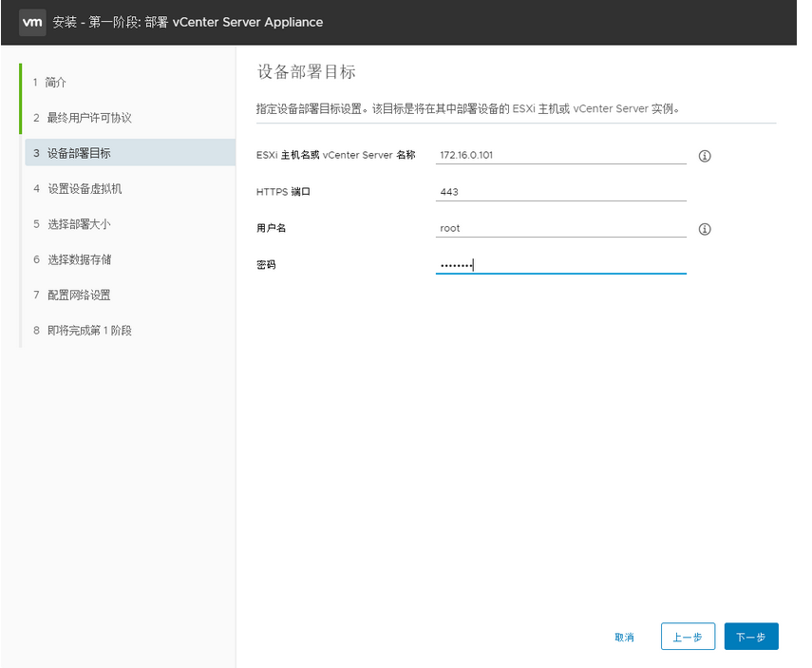The height and width of the screenshot is (668, 812).
Task: Click the 取消 cancel link
Action: (x=624, y=637)
